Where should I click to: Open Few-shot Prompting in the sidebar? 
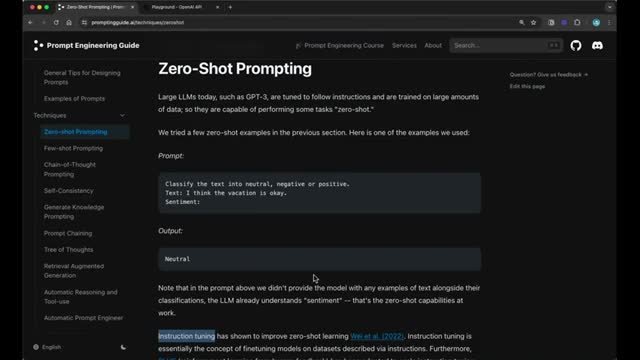(x=73, y=148)
